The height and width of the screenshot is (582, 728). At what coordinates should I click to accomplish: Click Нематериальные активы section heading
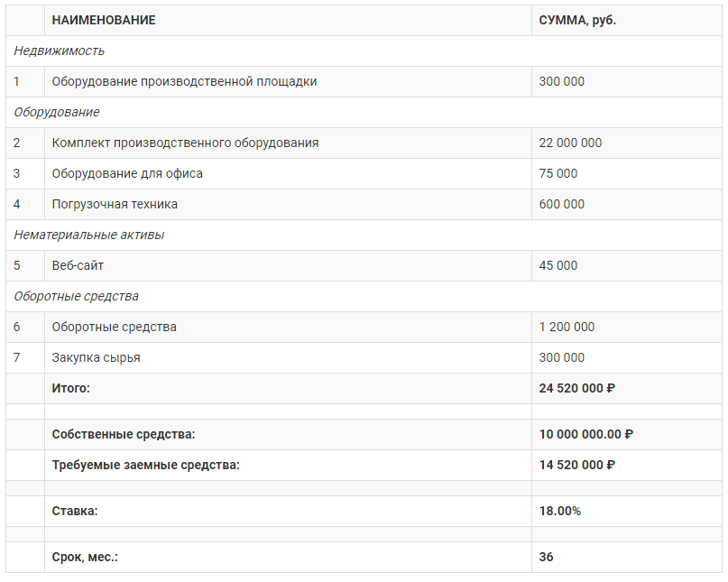(x=89, y=235)
